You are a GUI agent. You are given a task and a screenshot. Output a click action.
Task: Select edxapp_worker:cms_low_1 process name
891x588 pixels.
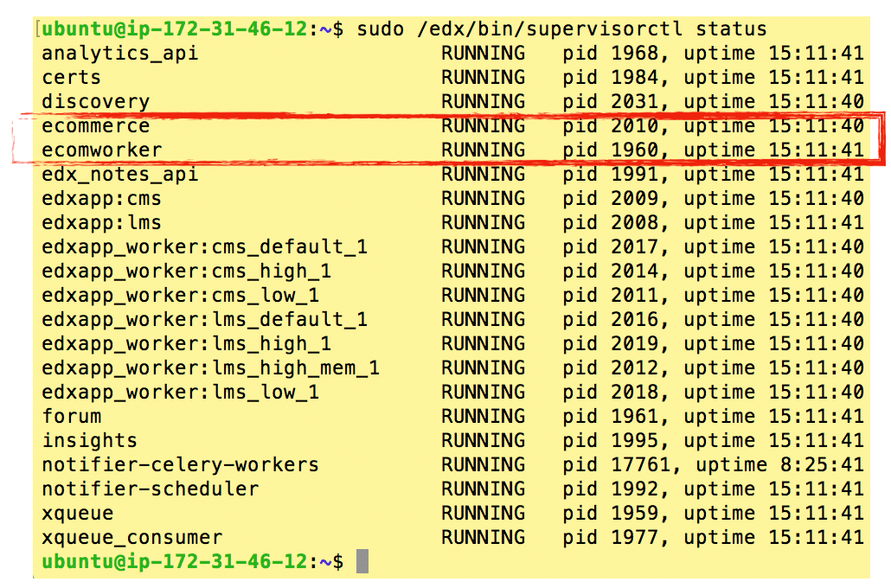(x=181, y=296)
